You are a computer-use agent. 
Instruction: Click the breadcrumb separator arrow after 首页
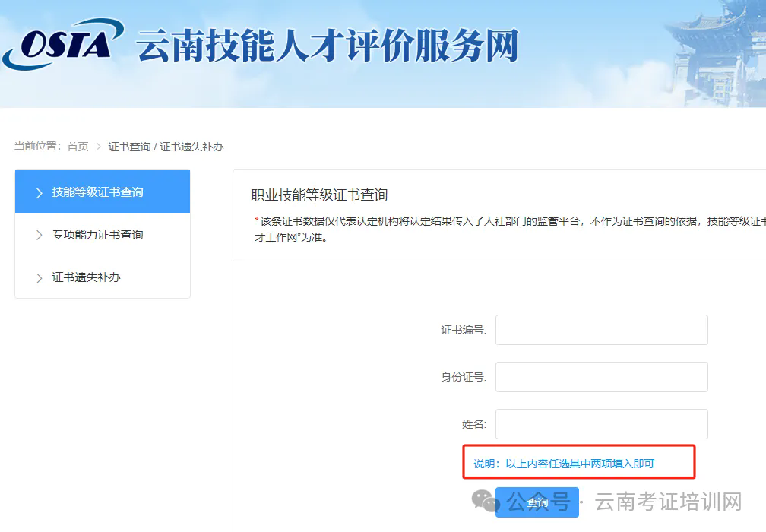(x=98, y=147)
